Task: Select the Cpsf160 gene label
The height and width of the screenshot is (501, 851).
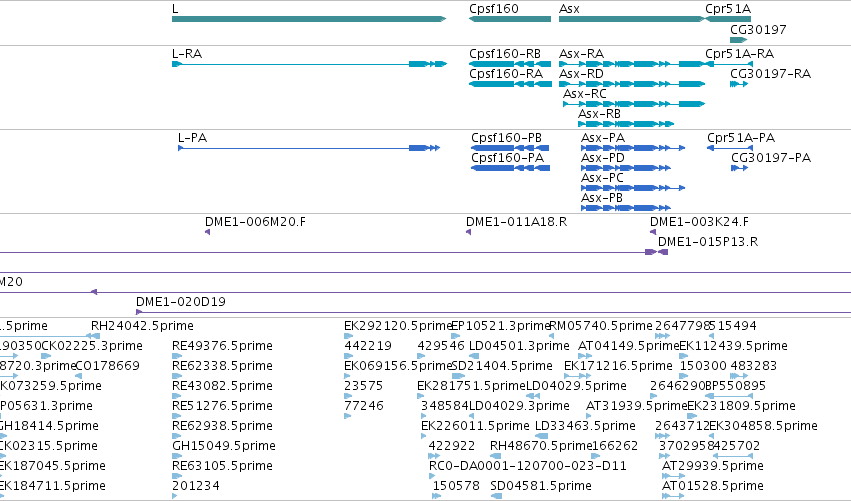Action: pyautogui.click(x=493, y=9)
